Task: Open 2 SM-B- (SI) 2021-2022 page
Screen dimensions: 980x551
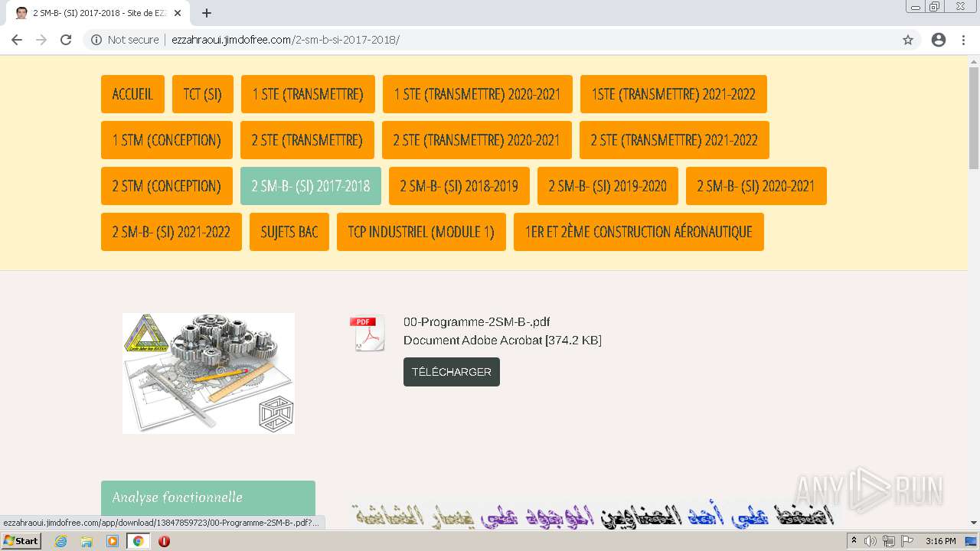Action: pos(171,232)
